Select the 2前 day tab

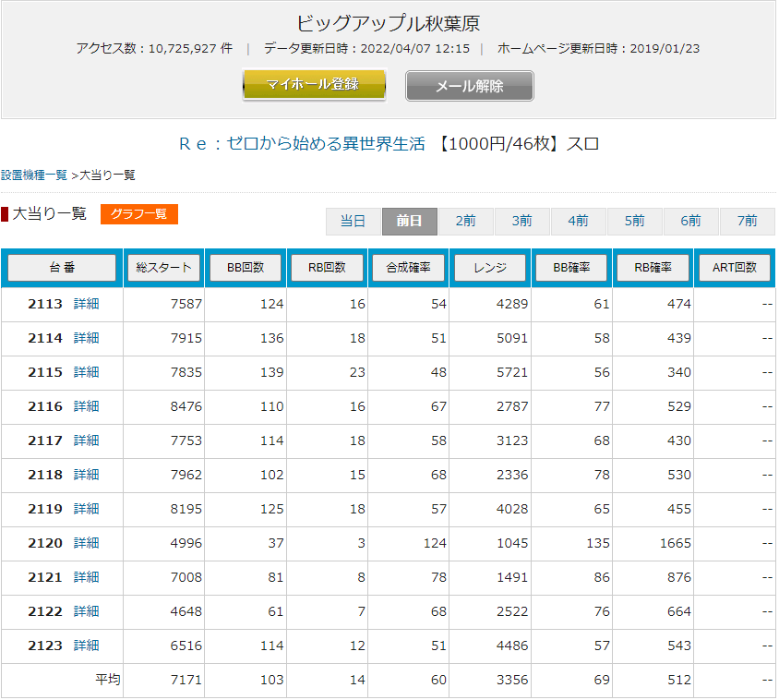pos(465,222)
